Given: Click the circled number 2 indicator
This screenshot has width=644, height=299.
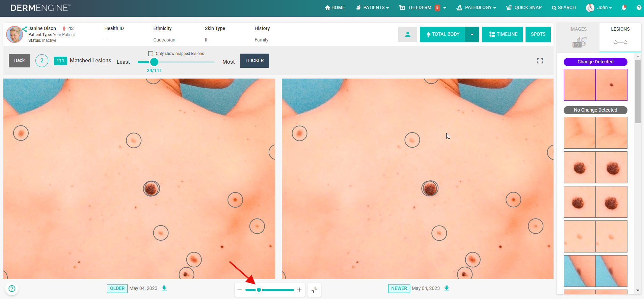Looking at the screenshot, I should pos(42,61).
